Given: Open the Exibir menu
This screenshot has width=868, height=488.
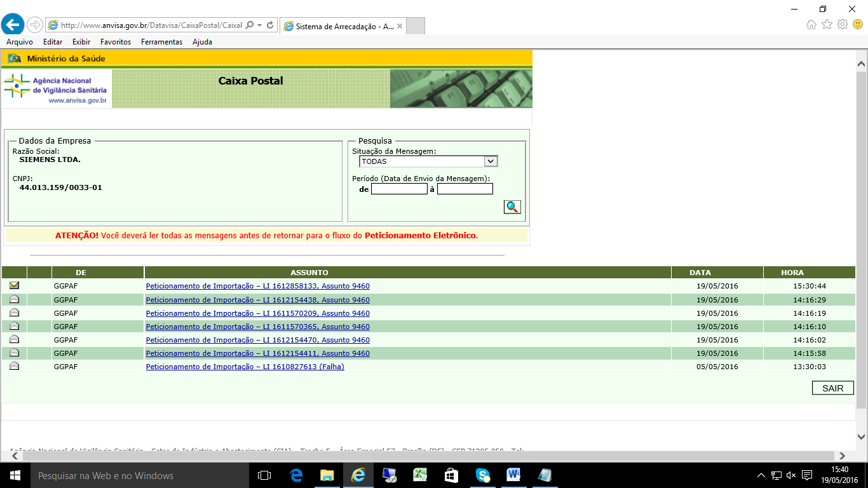Looking at the screenshot, I should 81,42.
